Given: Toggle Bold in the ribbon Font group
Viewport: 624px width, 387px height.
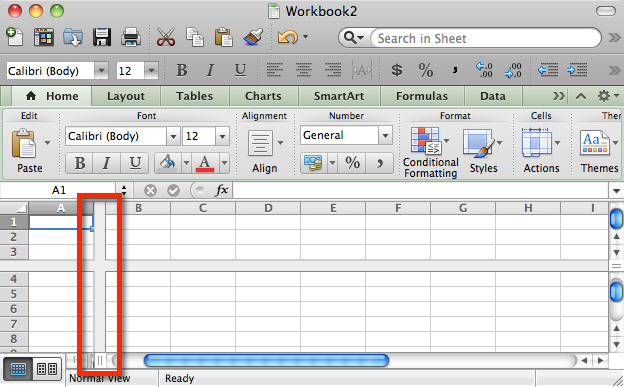Looking at the screenshot, I should (x=80, y=163).
